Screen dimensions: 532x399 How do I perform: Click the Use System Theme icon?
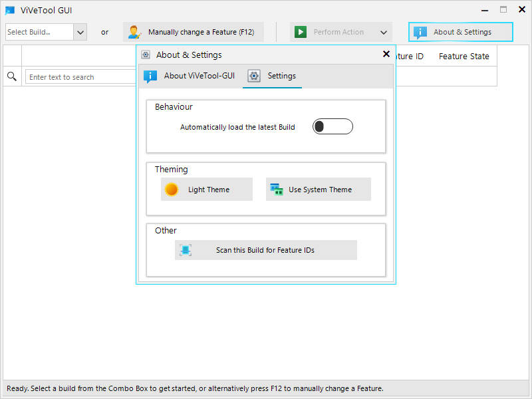pyautogui.click(x=277, y=190)
